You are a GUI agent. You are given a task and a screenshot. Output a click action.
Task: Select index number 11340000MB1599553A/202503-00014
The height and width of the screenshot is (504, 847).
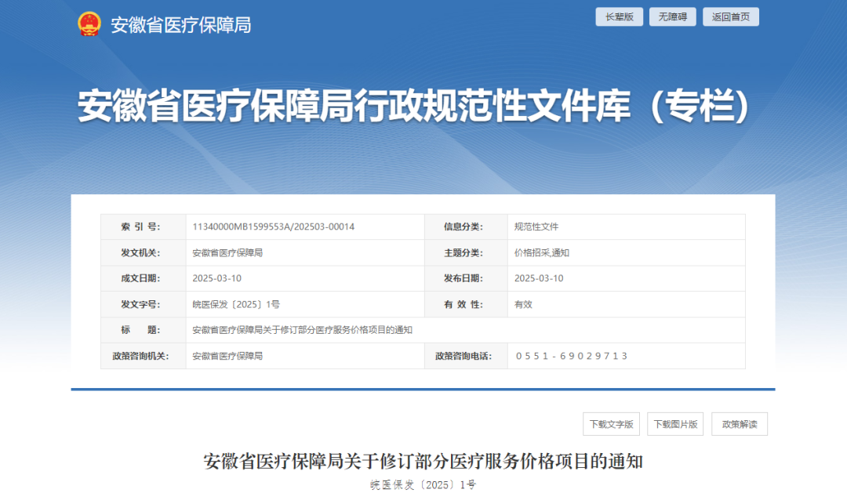(x=274, y=227)
